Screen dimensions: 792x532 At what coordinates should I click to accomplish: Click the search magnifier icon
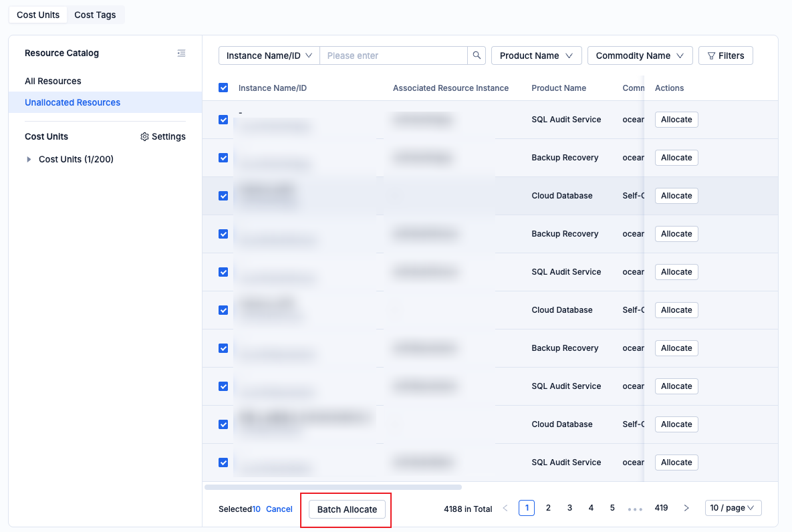477,55
